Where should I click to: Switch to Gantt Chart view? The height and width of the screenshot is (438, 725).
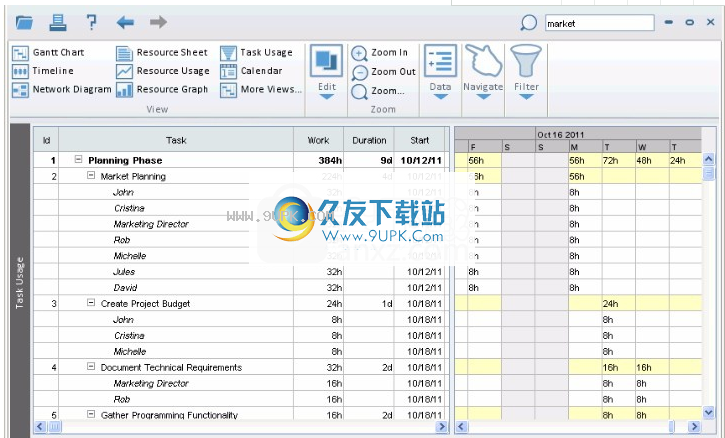coord(48,53)
